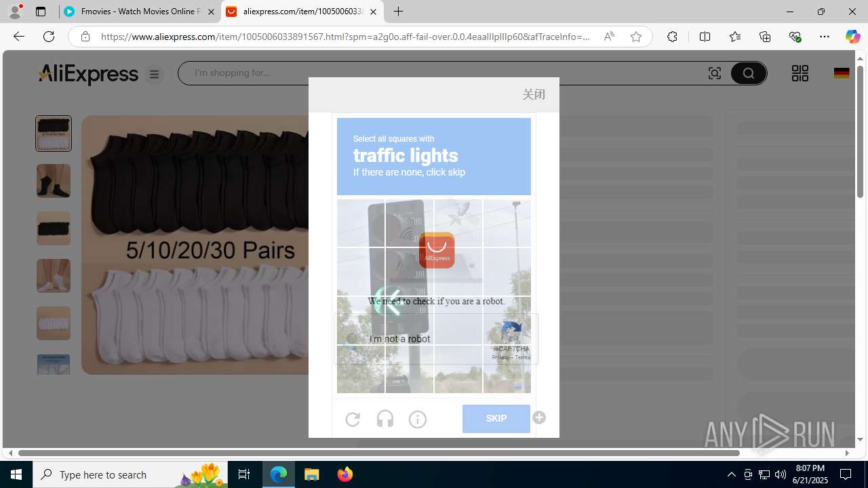Enable Read aloud in address bar
Viewport: 868px width, 488px height.
[609, 37]
